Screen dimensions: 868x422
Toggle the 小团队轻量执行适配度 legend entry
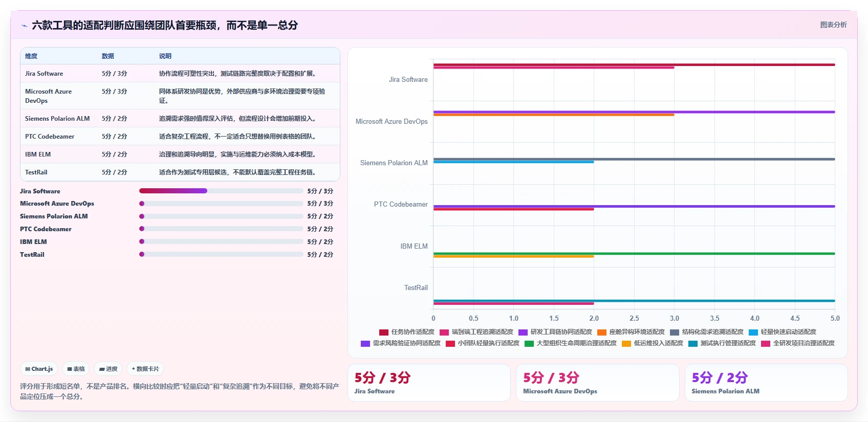[482, 343]
